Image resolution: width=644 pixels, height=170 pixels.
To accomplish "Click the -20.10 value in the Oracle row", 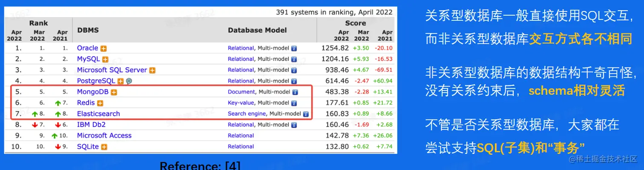I will tap(384, 48).
